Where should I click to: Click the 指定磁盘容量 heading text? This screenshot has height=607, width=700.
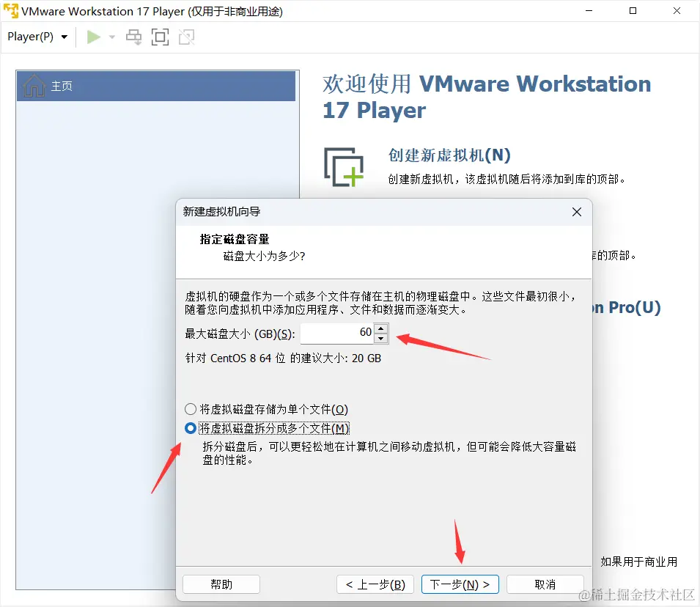click(235, 239)
